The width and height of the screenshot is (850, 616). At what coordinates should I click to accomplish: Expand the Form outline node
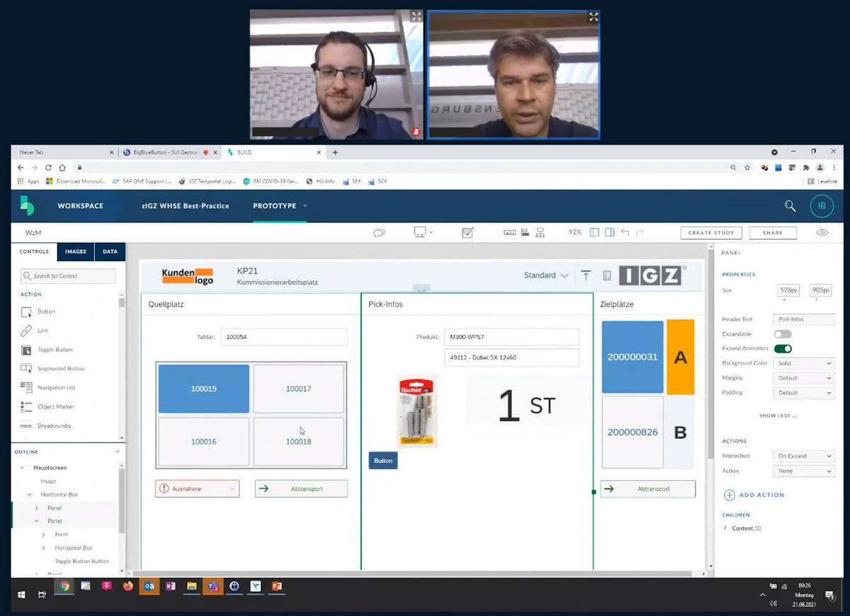[44, 535]
